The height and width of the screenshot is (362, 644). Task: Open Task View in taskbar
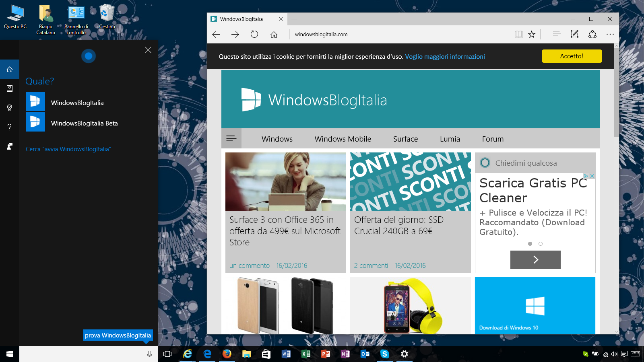coord(167,354)
